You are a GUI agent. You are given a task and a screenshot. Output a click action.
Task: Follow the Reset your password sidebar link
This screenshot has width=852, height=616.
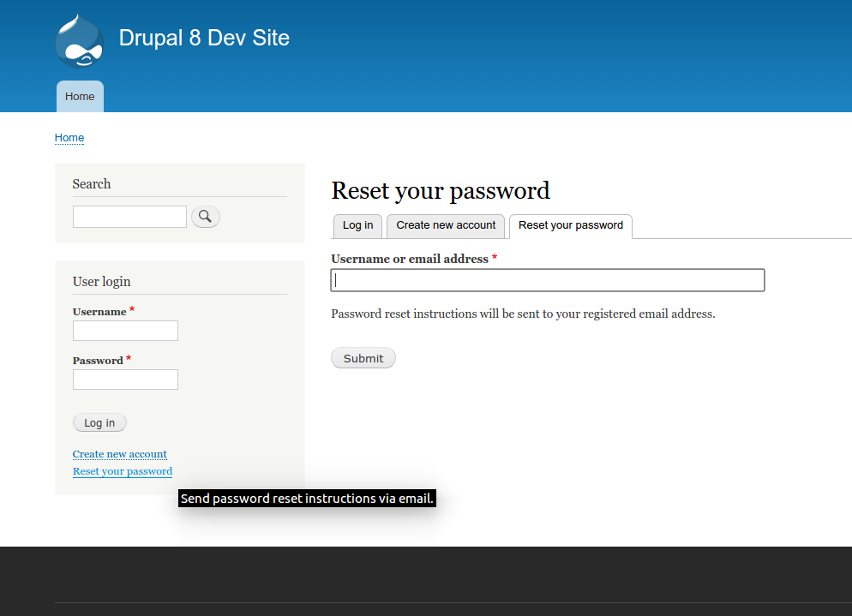pyautogui.click(x=122, y=471)
